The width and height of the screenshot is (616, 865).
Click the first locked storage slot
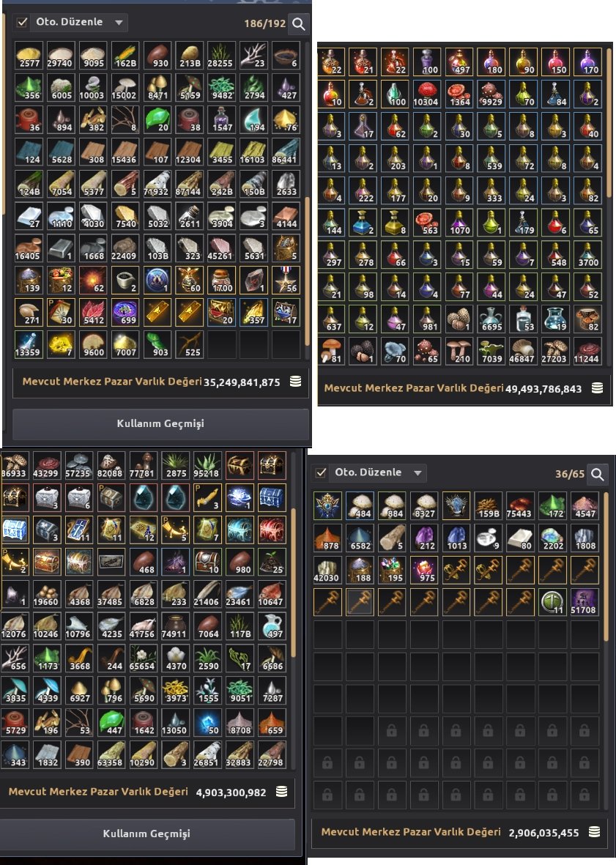click(392, 731)
